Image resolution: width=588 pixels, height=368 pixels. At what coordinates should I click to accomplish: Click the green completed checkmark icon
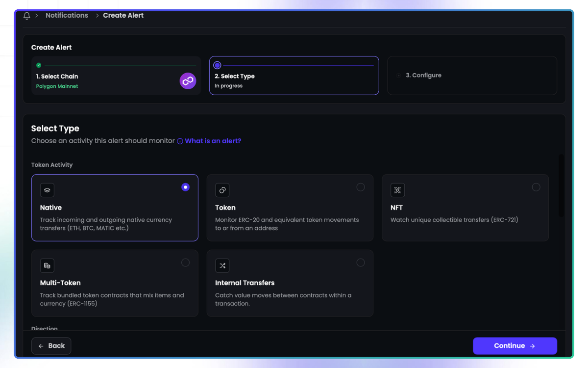tap(39, 65)
